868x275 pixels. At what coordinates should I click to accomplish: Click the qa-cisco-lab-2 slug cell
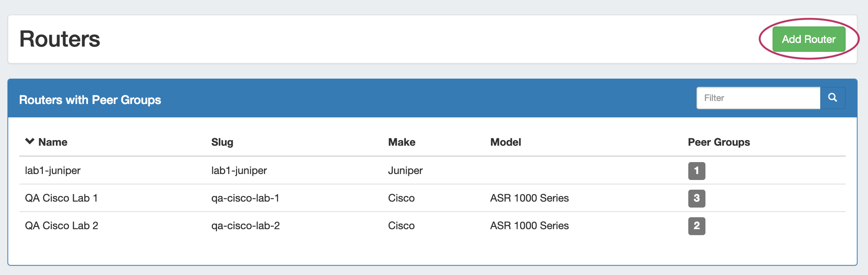tap(245, 225)
